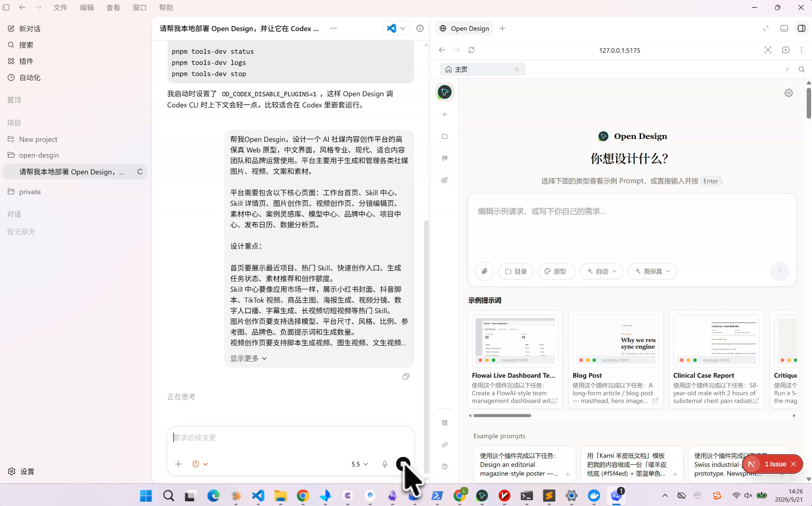
Task: Close the 主页 tab in Open Design
Action: [x=517, y=69]
